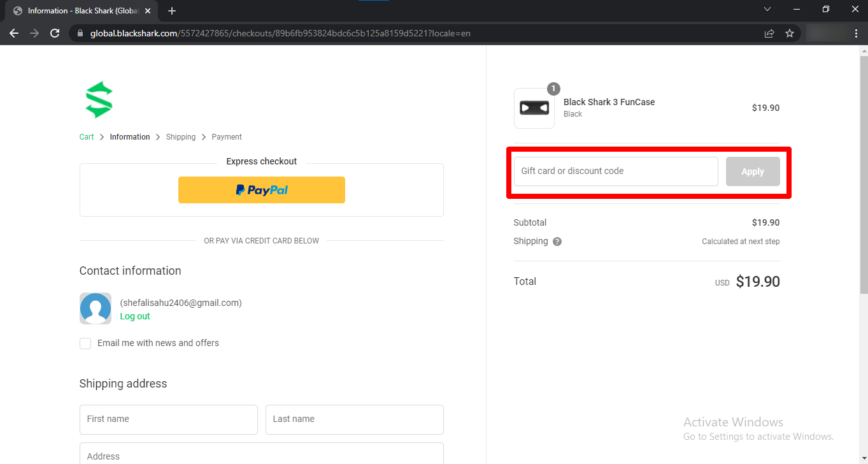The width and height of the screenshot is (868, 464).
Task: Click the Address field
Action: click(262, 453)
